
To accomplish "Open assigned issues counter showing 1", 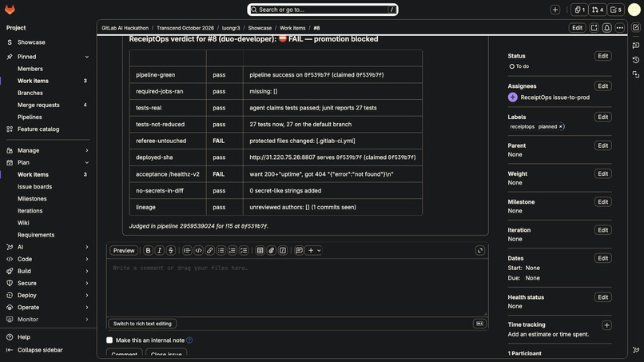I will (579, 10).
